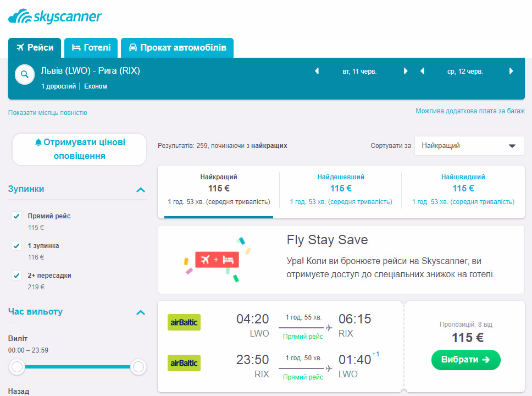Open the Сортувати за dropdown

pyautogui.click(x=469, y=146)
